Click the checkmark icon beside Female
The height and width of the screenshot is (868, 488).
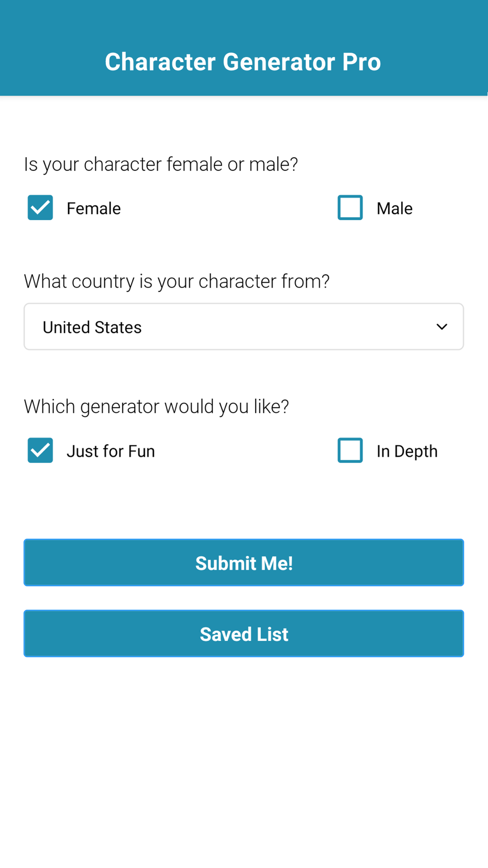[40, 207]
